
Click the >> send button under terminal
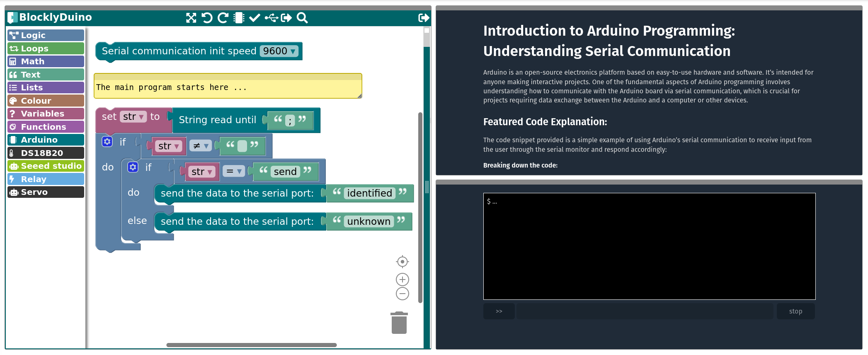tap(499, 311)
